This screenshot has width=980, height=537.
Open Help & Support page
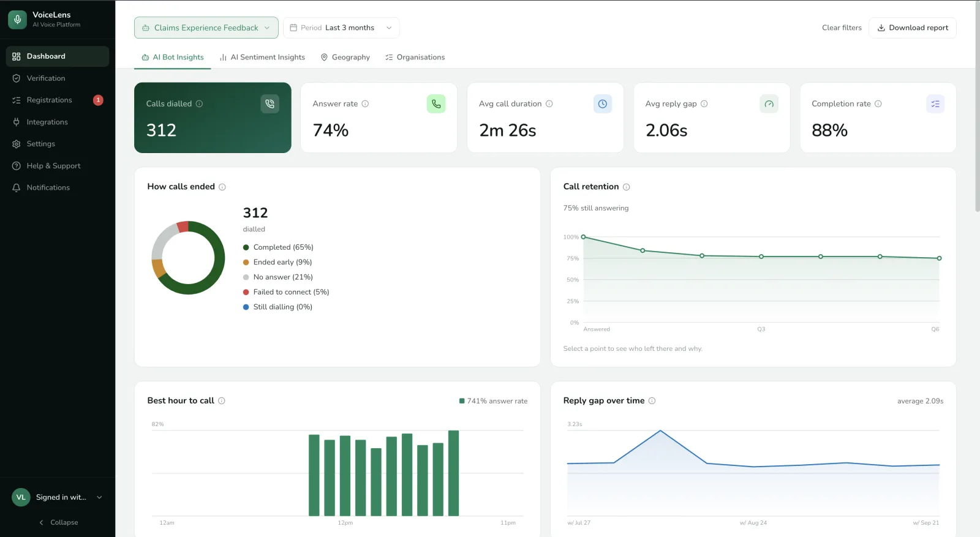click(58, 166)
